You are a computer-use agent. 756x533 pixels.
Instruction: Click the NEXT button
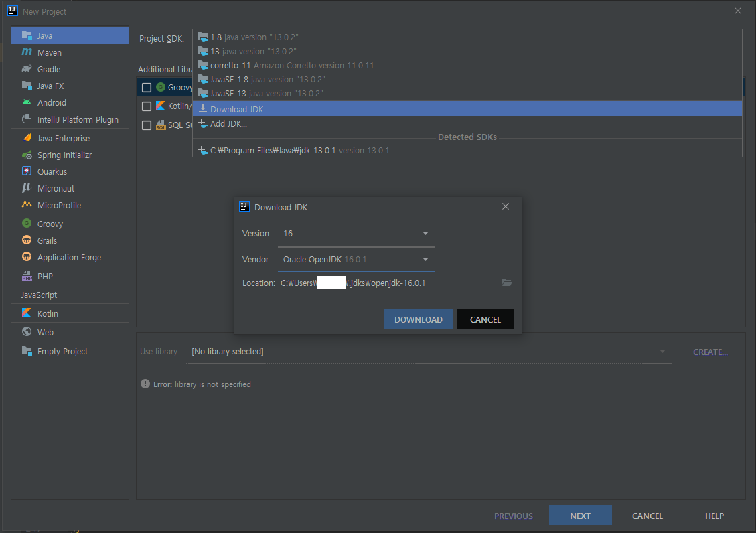click(x=580, y=515)
